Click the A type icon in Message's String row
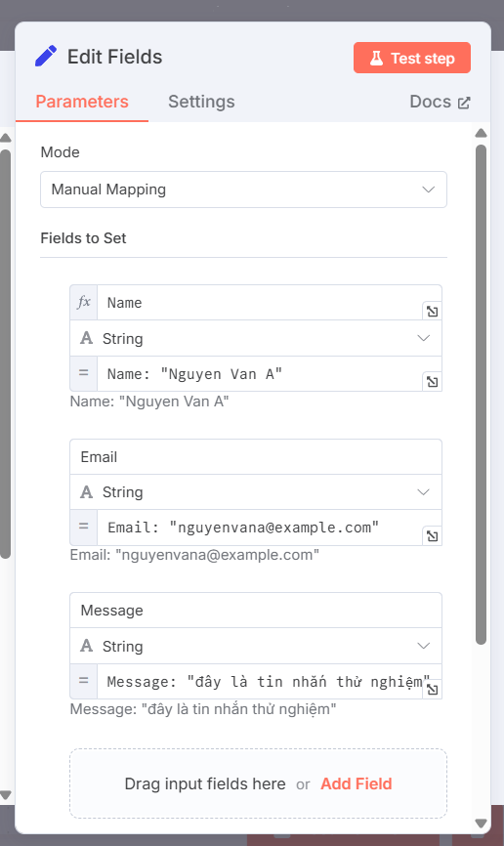504x846 pixels. tap(86, 646)
